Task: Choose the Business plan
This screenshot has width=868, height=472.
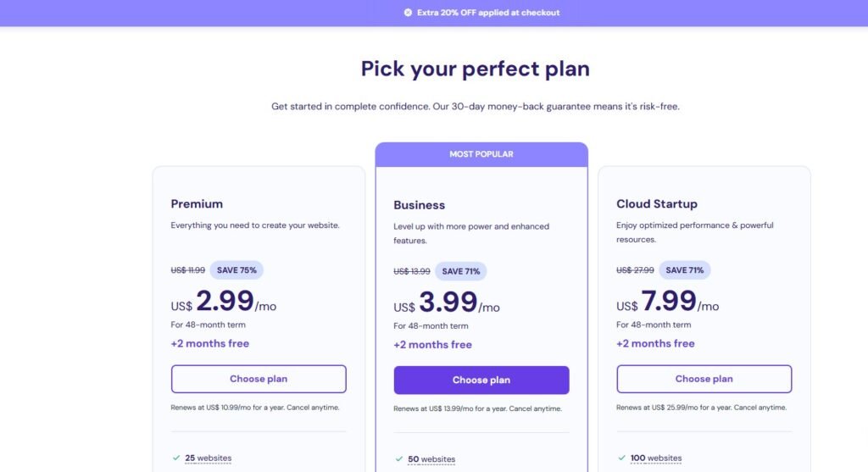Action: pos(481,380)
